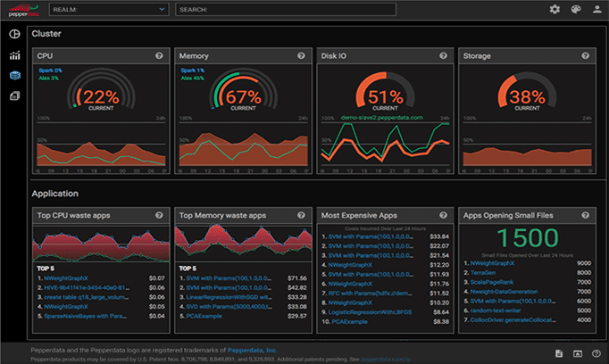Open the settings gear in top bar
609x364 pixels.
(555, 9)
